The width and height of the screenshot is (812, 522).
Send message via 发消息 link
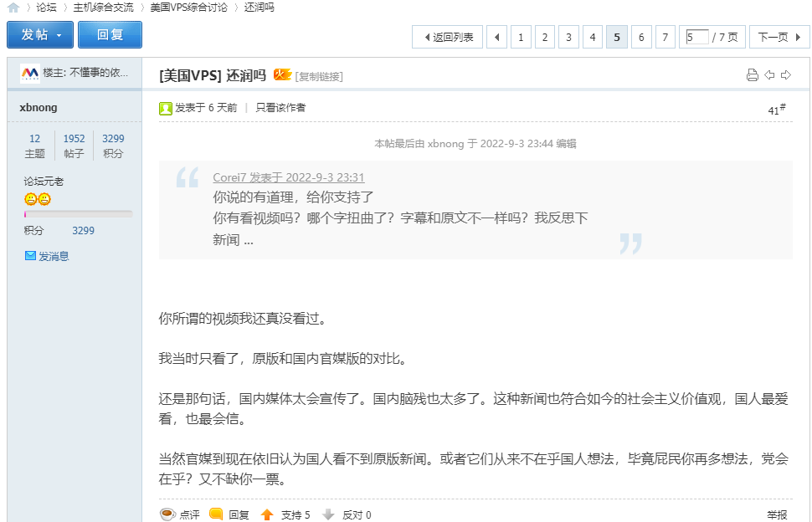[54, 257]
